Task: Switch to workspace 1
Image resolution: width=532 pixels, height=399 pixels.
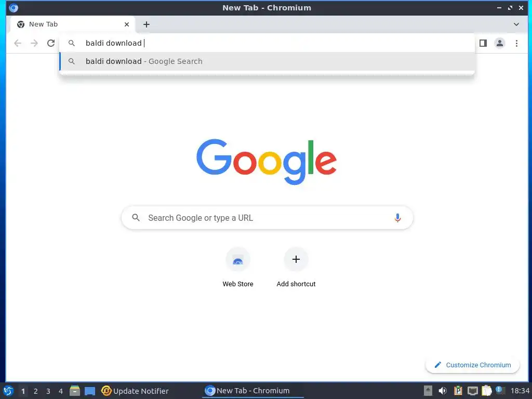Action: coord(23,391)
